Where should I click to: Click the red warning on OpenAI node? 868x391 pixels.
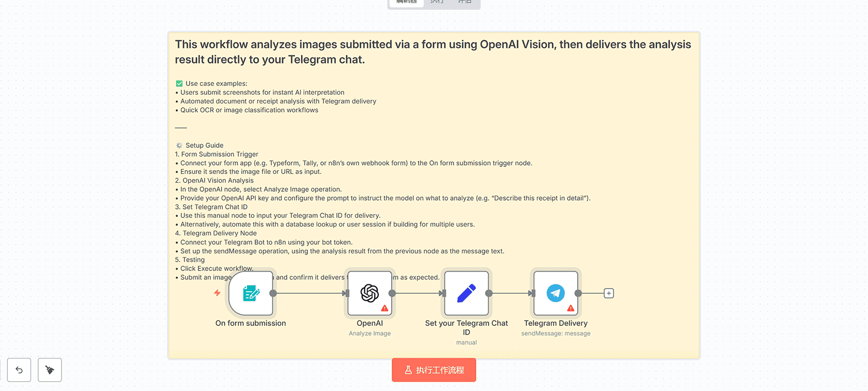click(384, 308)
